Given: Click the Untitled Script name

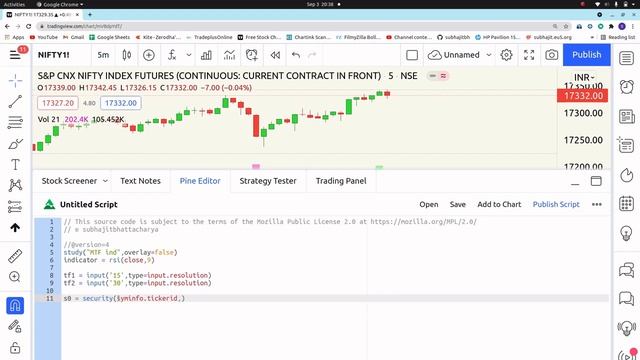Looking at the screenshot, I should coord(89,204).
